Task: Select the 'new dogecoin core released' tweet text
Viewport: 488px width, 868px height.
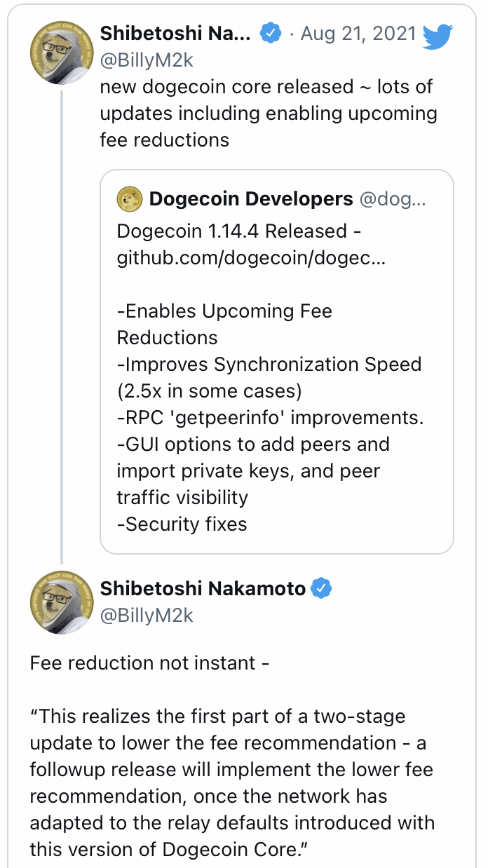Action: tap(266, 113)
